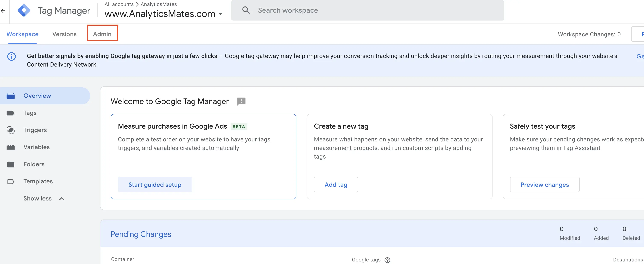Viewport: 644px width, 264px height.
Task: Click the Start guided setup button
Action: click(x=155, y=185)
